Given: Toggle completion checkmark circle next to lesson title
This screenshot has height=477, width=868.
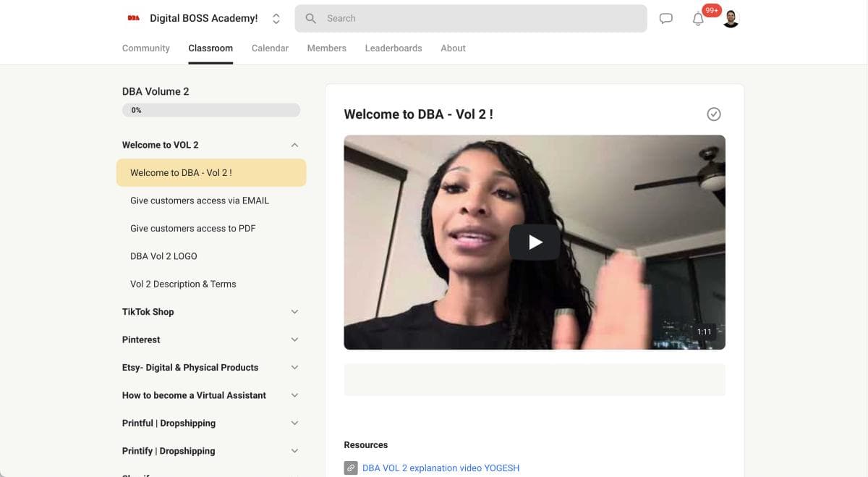Looking at the screenshot, I should point(714,114).
